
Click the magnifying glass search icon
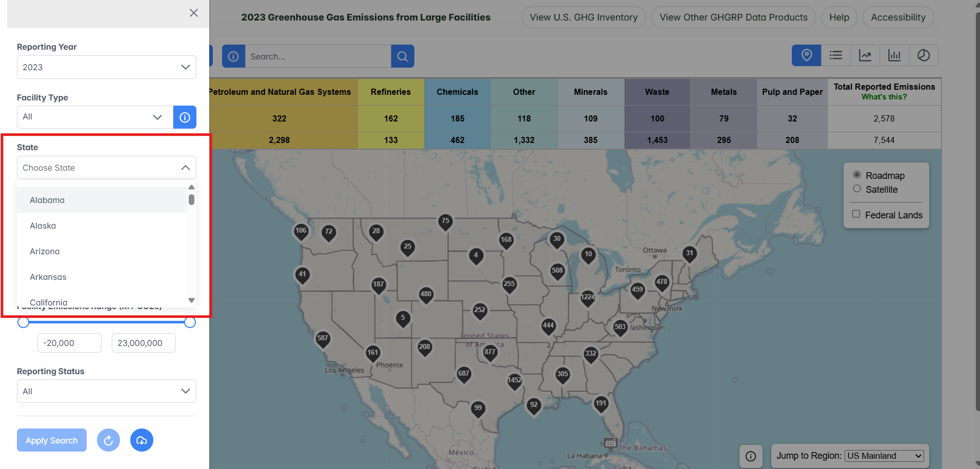pos(403,56)
